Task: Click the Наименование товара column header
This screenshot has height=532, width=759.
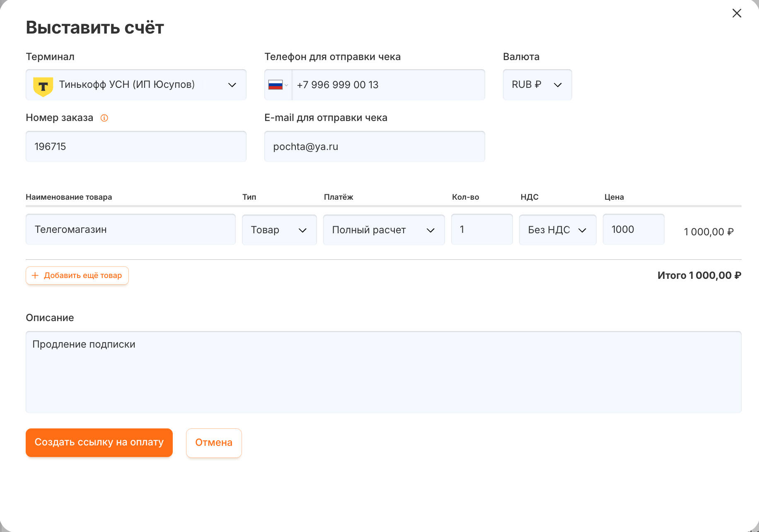Action: pos(69,197)
